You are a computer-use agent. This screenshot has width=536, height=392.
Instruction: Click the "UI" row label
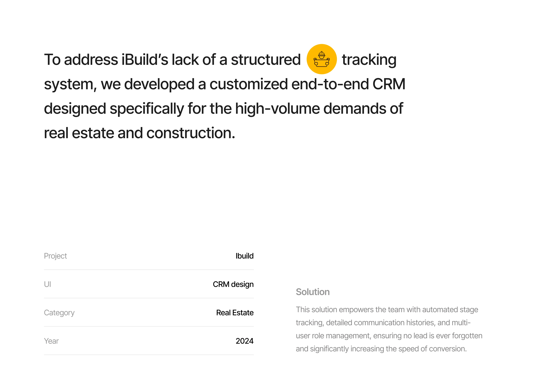47,284
